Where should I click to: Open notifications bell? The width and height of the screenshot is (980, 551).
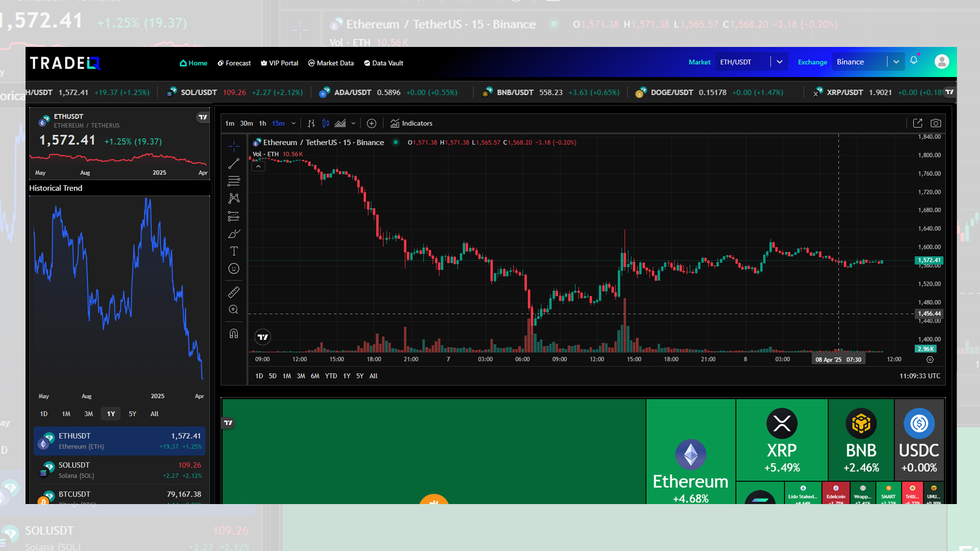[914, 60]
